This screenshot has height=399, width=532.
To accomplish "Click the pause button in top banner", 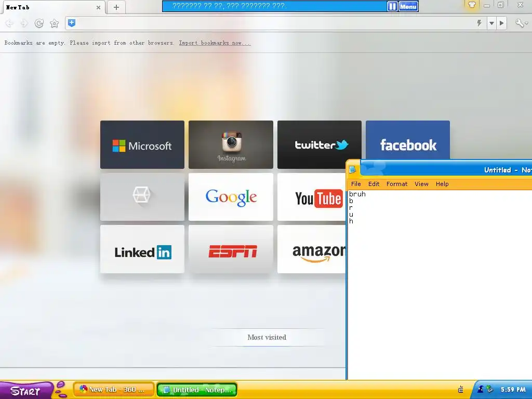I will 392,6.
